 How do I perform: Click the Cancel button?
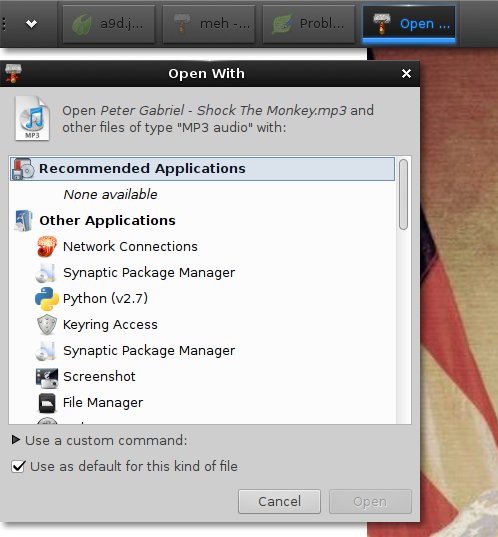(x=279, y=501)
